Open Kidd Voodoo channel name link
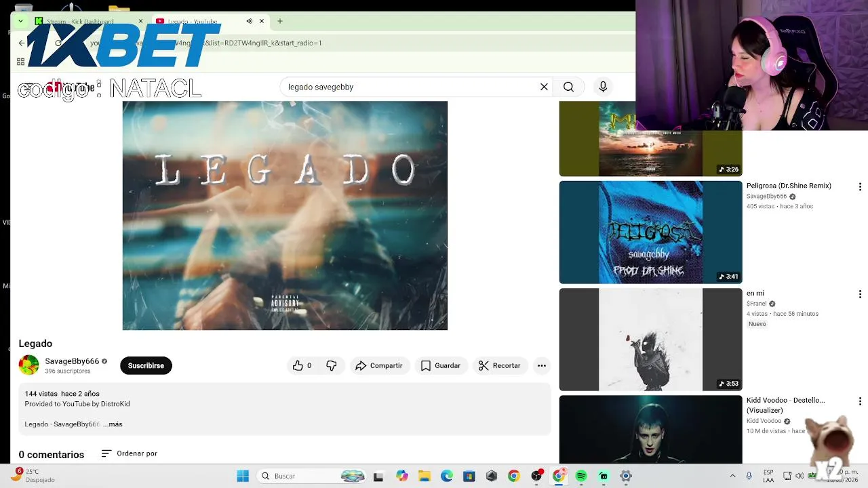The image size is (868, 488). click(764, 421)
